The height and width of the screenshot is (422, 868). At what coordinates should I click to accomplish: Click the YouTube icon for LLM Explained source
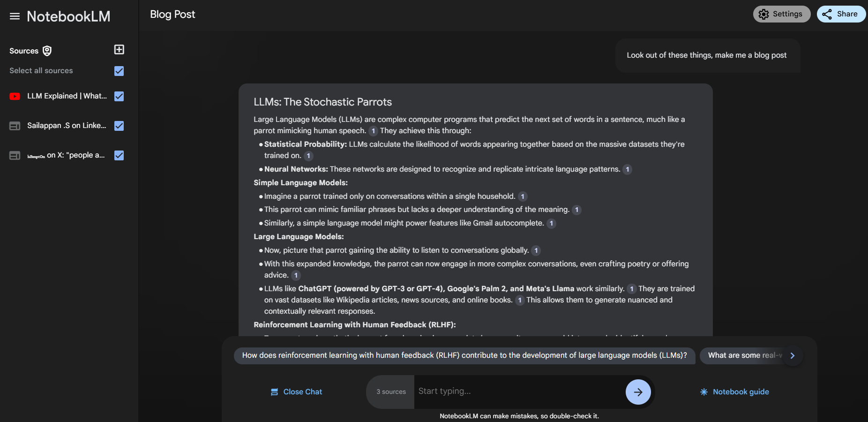(x=15, y=97)
